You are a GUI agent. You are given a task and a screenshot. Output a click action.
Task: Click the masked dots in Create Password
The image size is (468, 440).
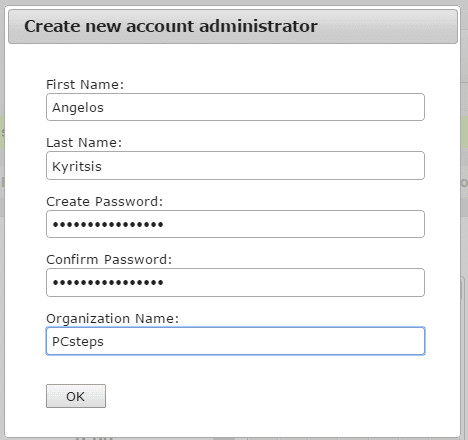pos(108,225)
